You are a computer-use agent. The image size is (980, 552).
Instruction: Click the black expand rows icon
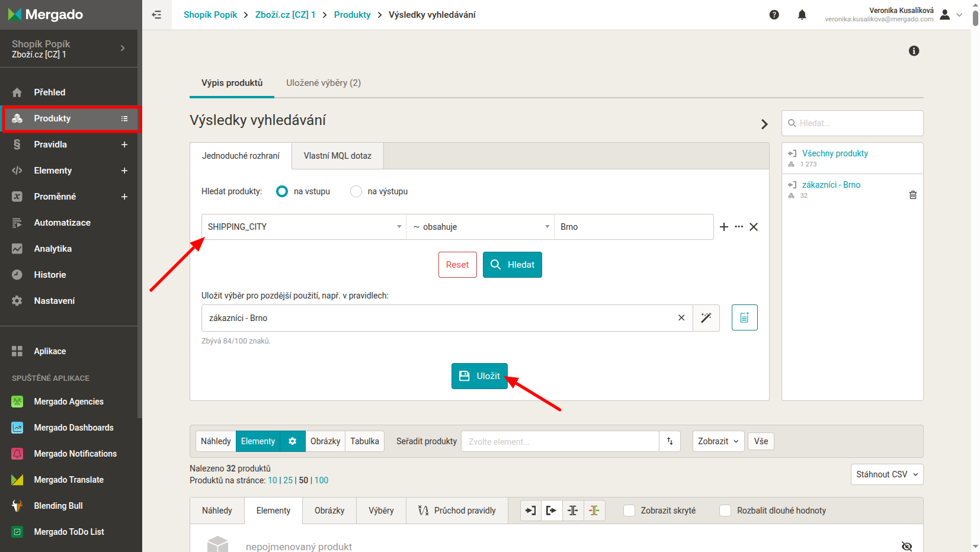tap(573, 511)
